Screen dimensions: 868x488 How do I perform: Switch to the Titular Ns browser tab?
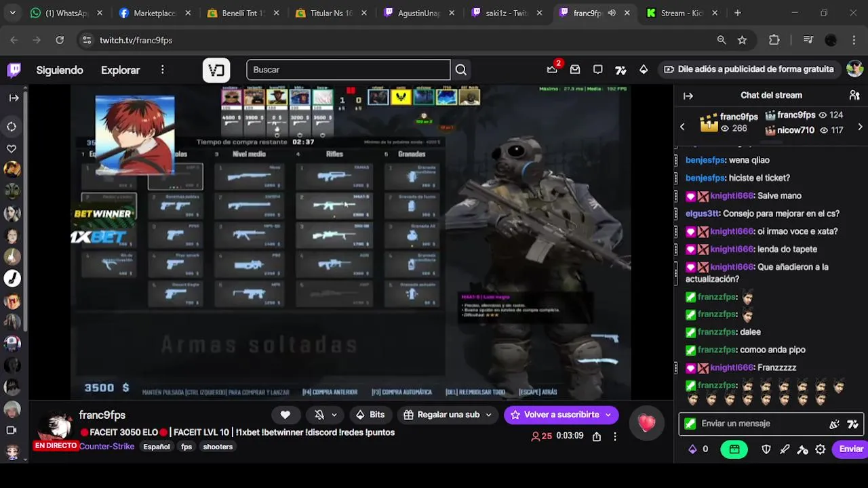331,13
